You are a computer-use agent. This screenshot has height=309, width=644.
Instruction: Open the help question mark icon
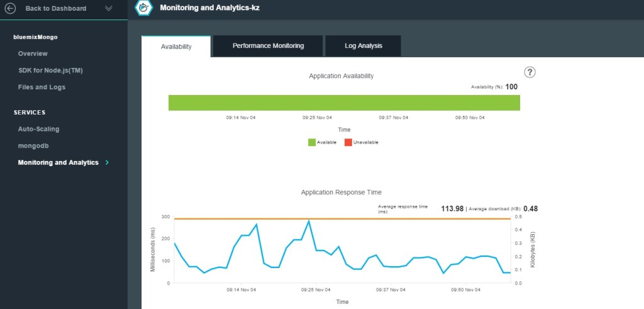tap(530, 72)
